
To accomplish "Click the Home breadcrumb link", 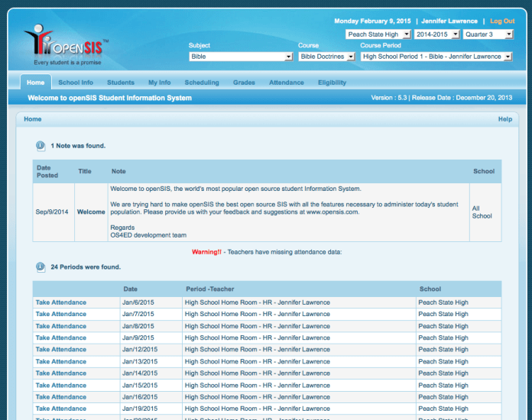I will (x=33, y=119).
